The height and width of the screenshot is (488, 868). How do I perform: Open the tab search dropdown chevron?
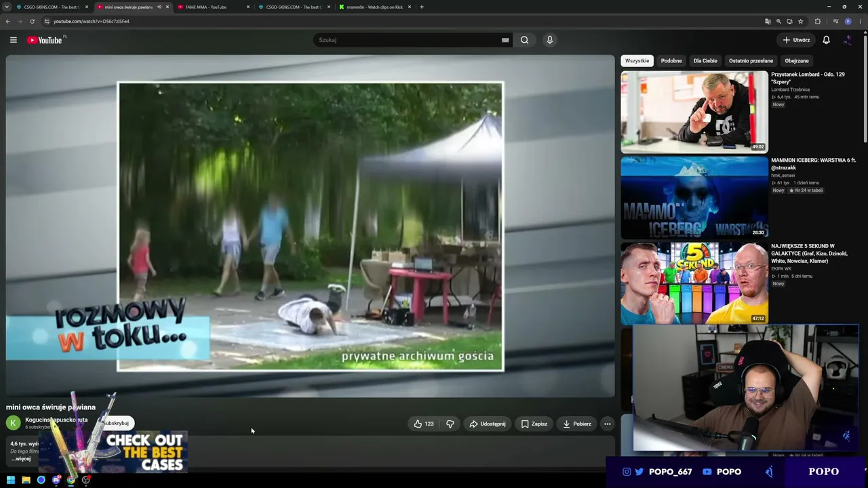7,7
